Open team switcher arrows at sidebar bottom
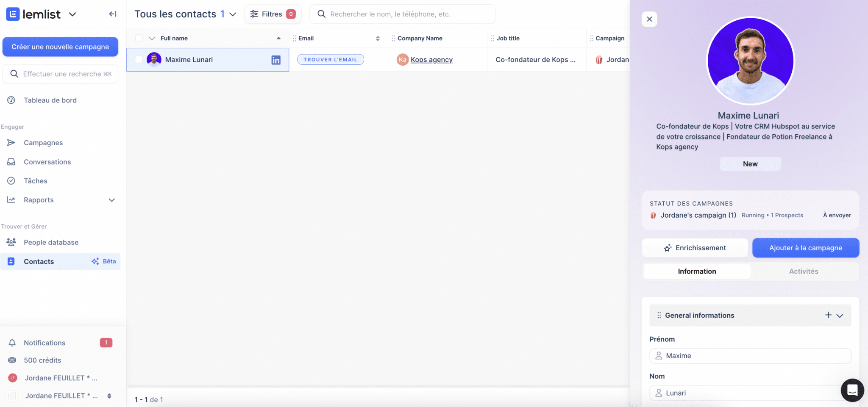This screenshot has height=407, width=868. point(109,396)
